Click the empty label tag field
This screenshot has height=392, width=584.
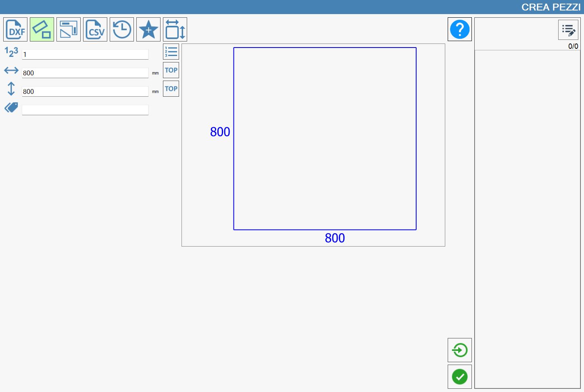85,110
